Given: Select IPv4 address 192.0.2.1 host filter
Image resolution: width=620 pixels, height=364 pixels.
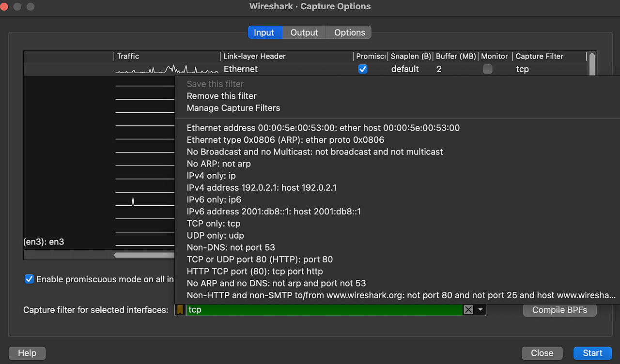Looking at the screenshot, I should (262, 188).
